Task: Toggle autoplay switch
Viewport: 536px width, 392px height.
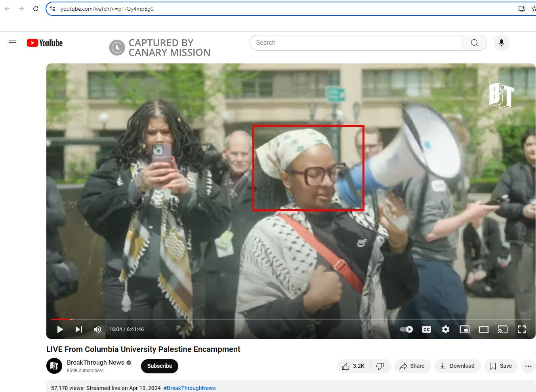Action: pos(406,329)
